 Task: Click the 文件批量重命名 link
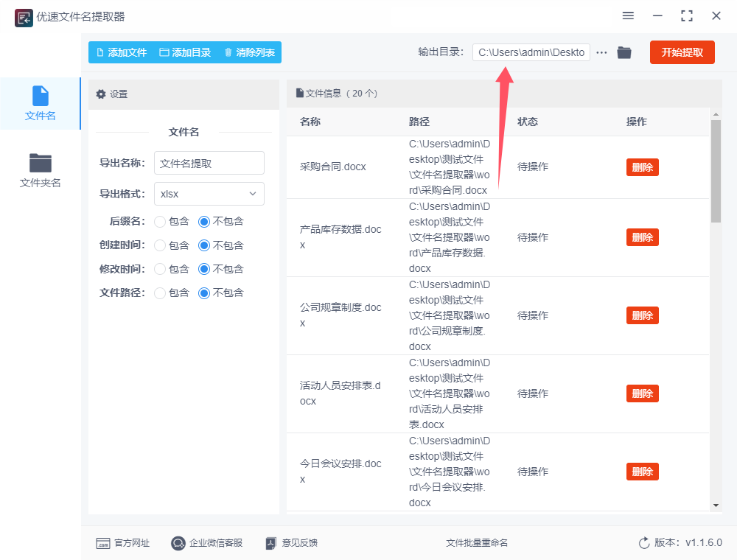pyautogui.click(x=477, y=543)
